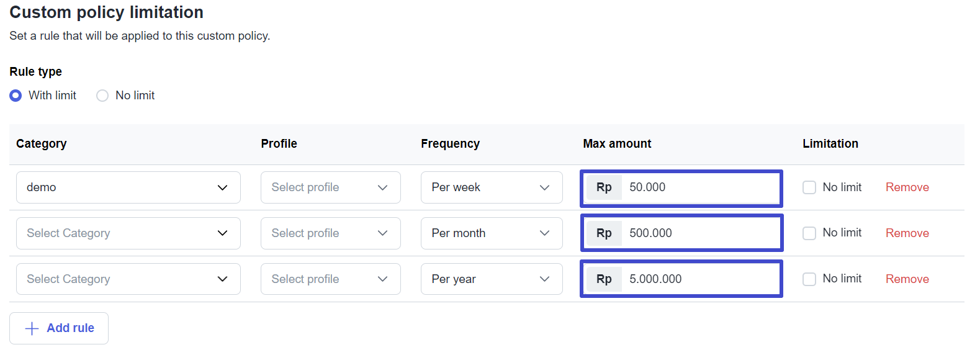Expand the second row Select Category dropdown

[128, 233]
